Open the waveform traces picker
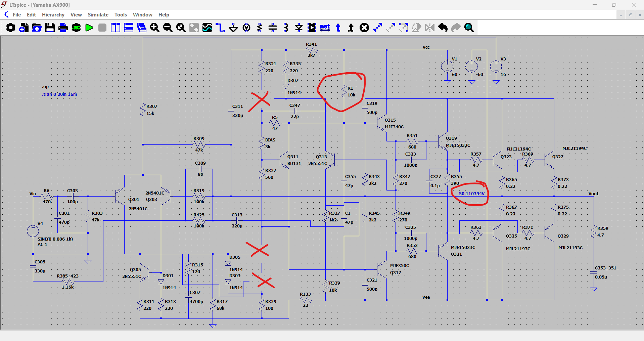644x341 pixels. (207, 28)
